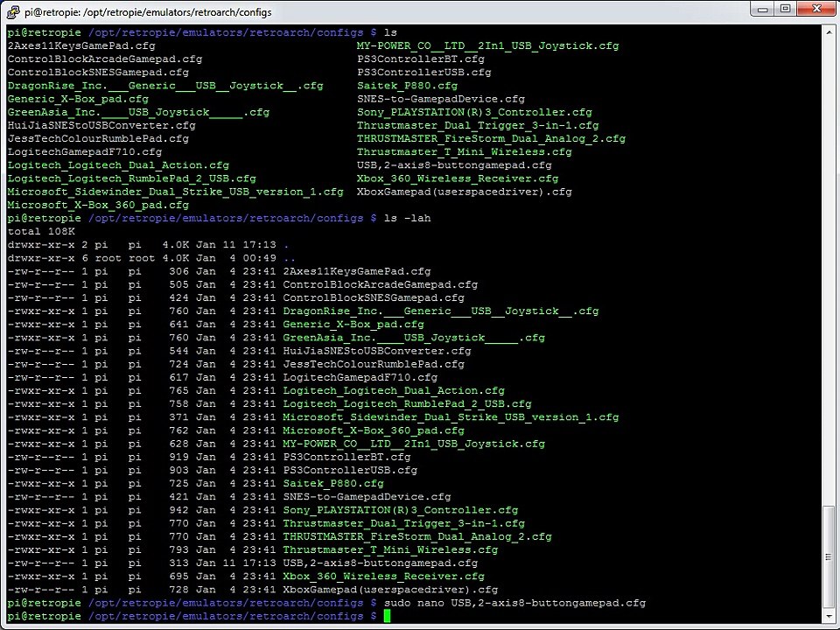This screenshot has width=840, height=630.
Task: Click the 'Jan 11 17:13' date on USB,2-axis8 row
Action: click(235, 563)
